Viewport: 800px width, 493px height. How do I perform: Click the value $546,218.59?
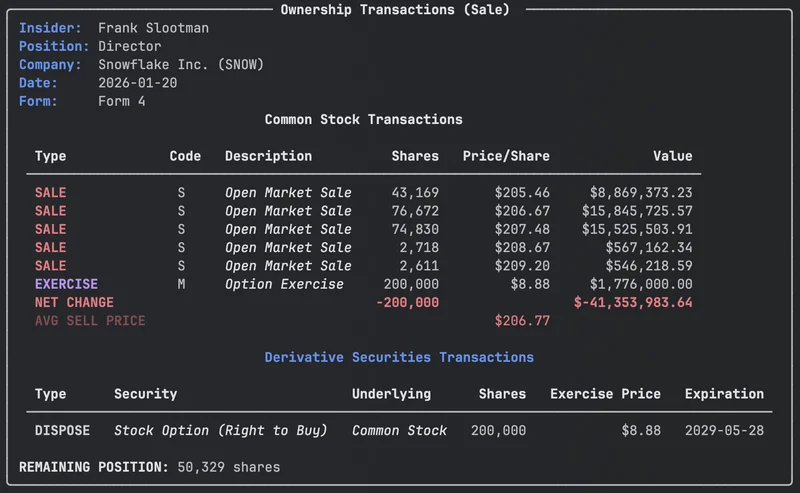point(648,266)
